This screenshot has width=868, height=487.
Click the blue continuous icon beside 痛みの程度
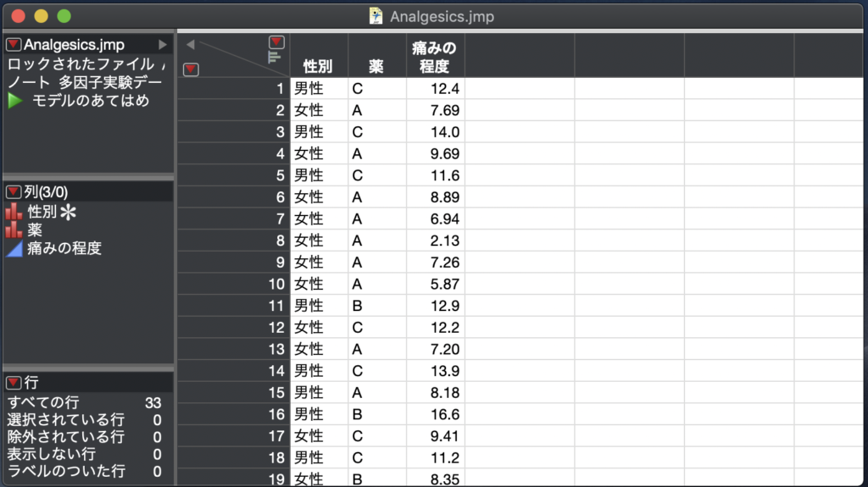coord(14,248)
